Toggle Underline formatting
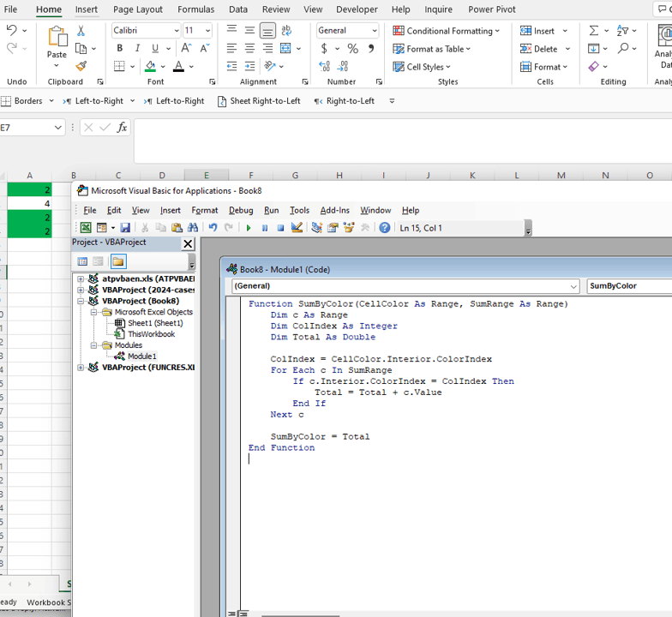The image size is (672, 617). (155, 48)
